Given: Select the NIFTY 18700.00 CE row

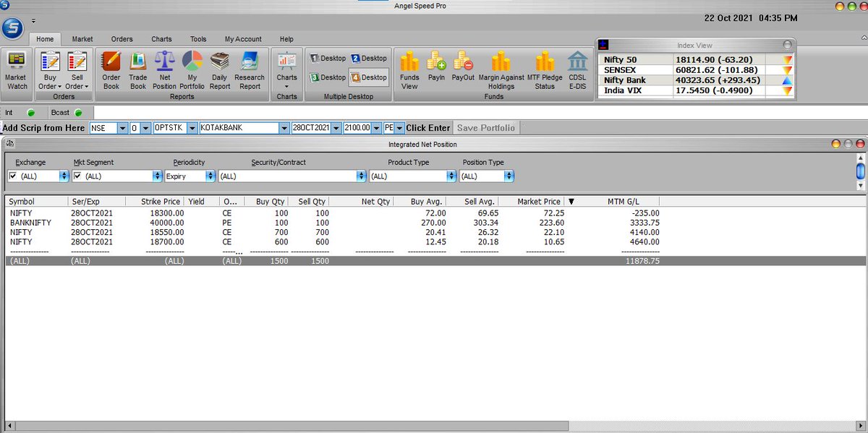Looking at the screenshot, I should [434, 241].
